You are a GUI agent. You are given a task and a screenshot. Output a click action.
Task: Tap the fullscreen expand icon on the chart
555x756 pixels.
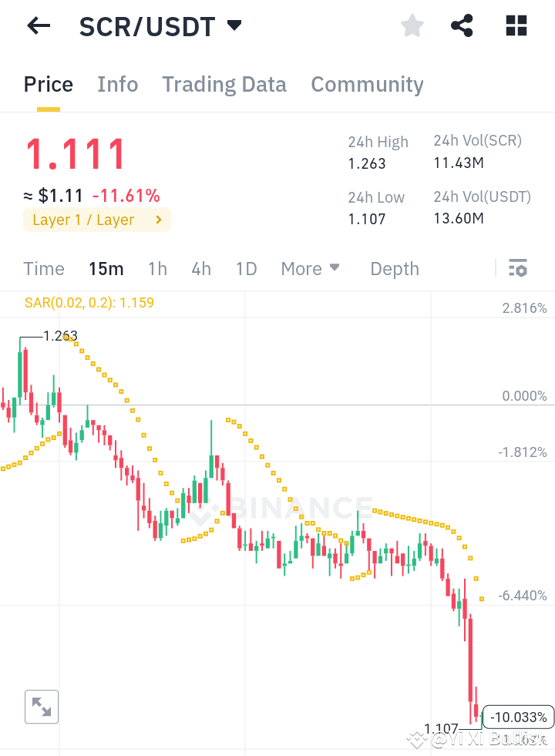(x=41, y=707)
